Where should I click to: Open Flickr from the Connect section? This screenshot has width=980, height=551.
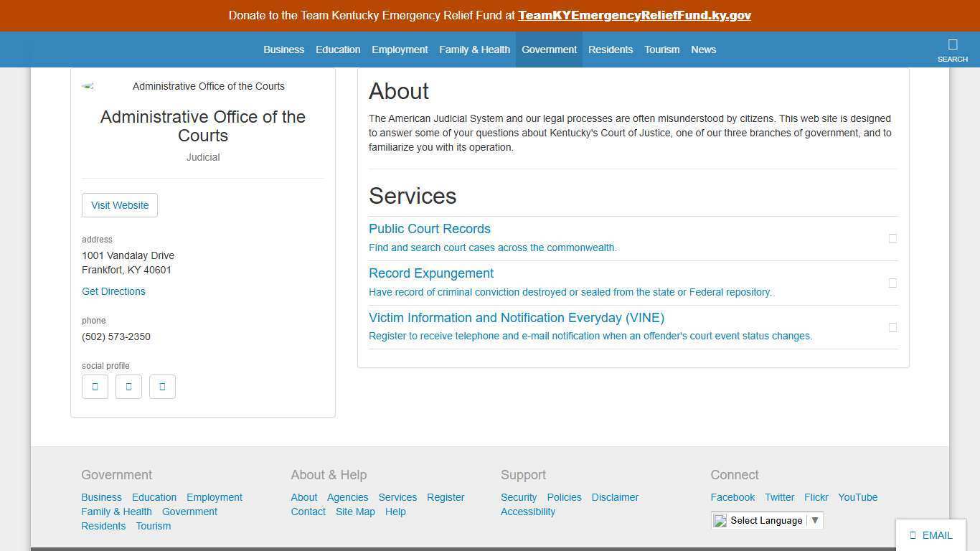click(x=816, y=497)
